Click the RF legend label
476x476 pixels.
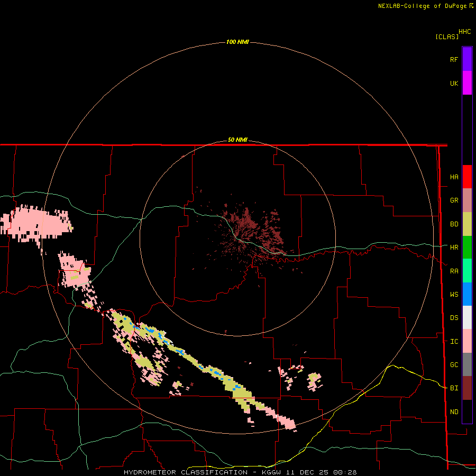point(454,59)
